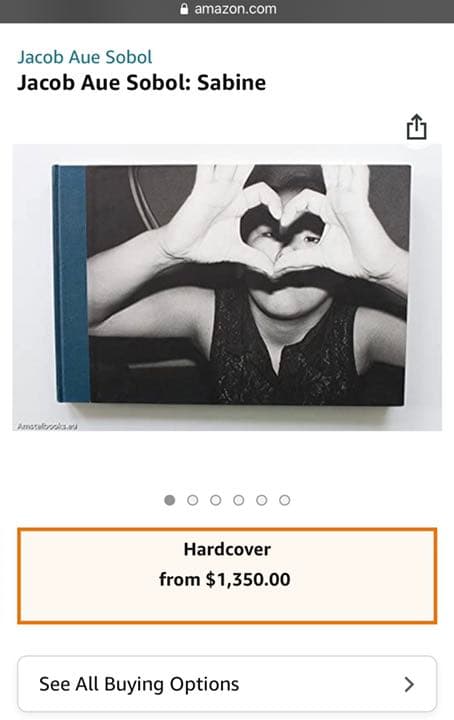Viewport: 454px width, 720px height.
Task: Show the fourth carousel image via its dot
Action: click(x=239, y=500)
